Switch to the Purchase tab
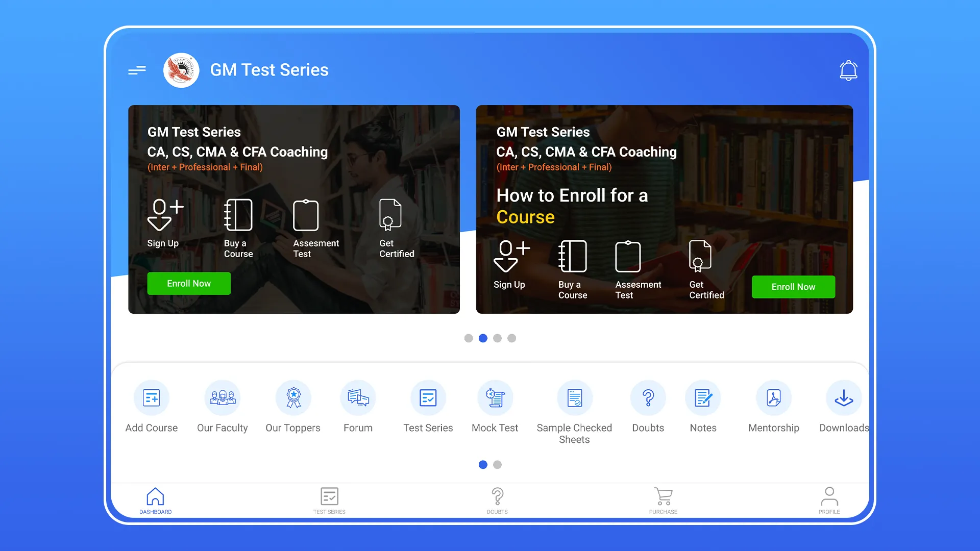Screen dimensions: 980x551 pos(663,500)
